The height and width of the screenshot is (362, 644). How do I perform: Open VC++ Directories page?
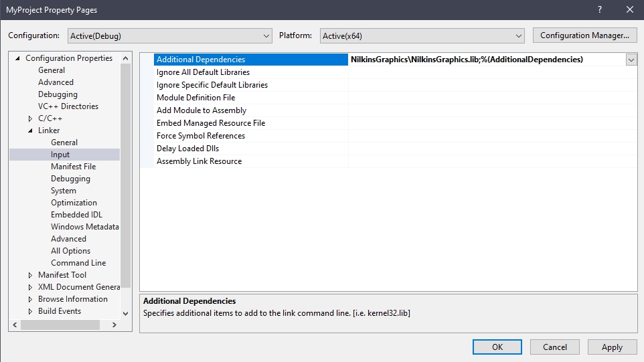click(x=68, y=106)
